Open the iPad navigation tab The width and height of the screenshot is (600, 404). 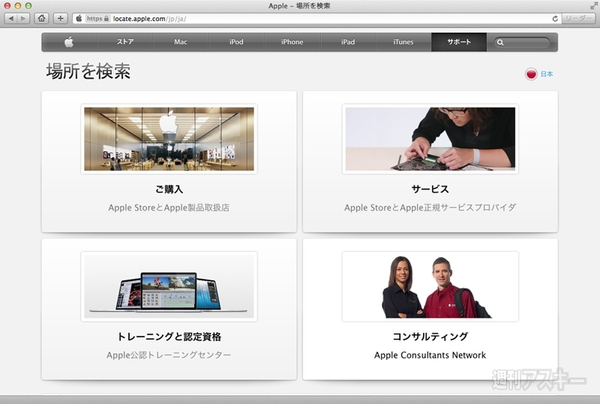(348, 42)
